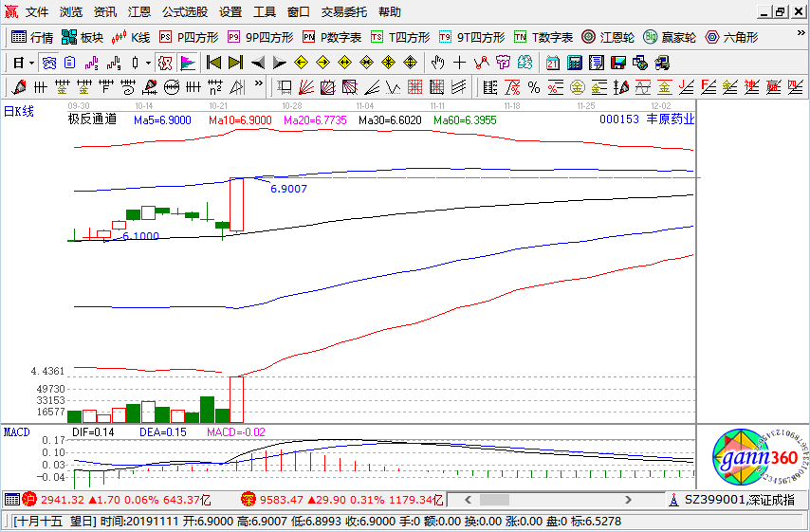
Task: Click the 沪 Shanghai index status badge
Action: tap(29, 500)
